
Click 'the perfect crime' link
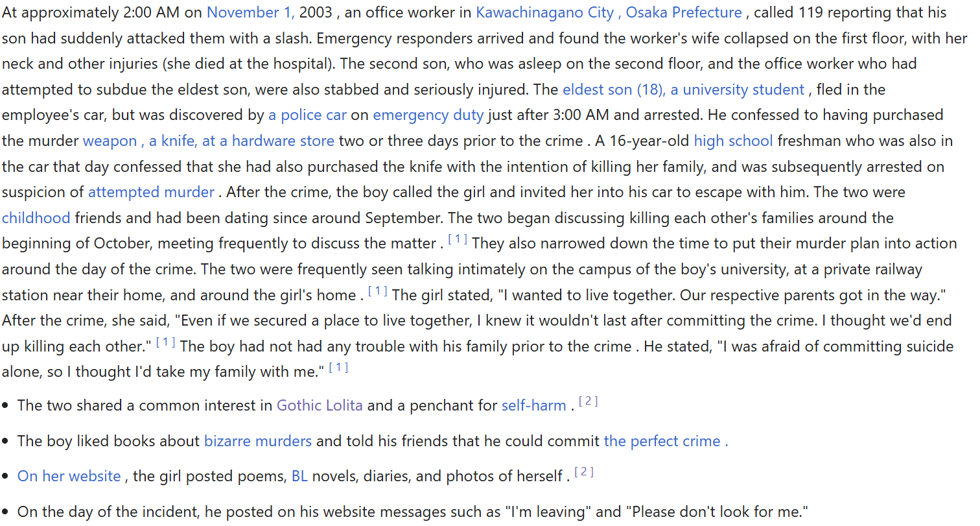665,442
